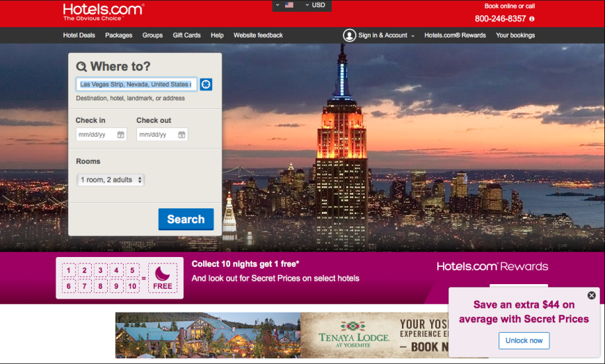Click the Hotels.com logo

[104, 12]
